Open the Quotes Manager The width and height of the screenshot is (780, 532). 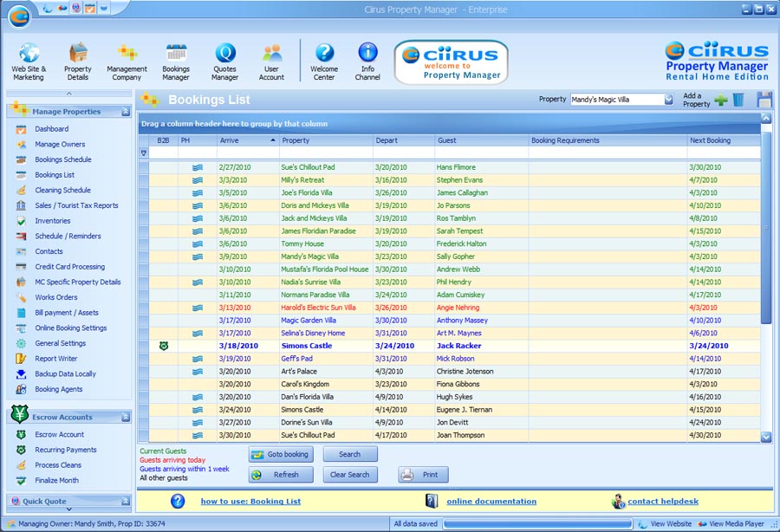point(224,62)
